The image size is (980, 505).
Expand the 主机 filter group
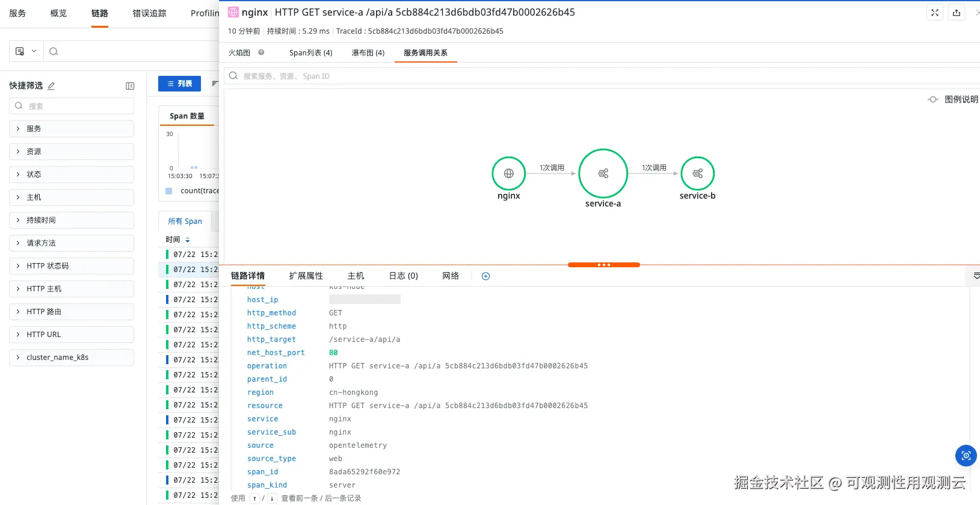72,197
